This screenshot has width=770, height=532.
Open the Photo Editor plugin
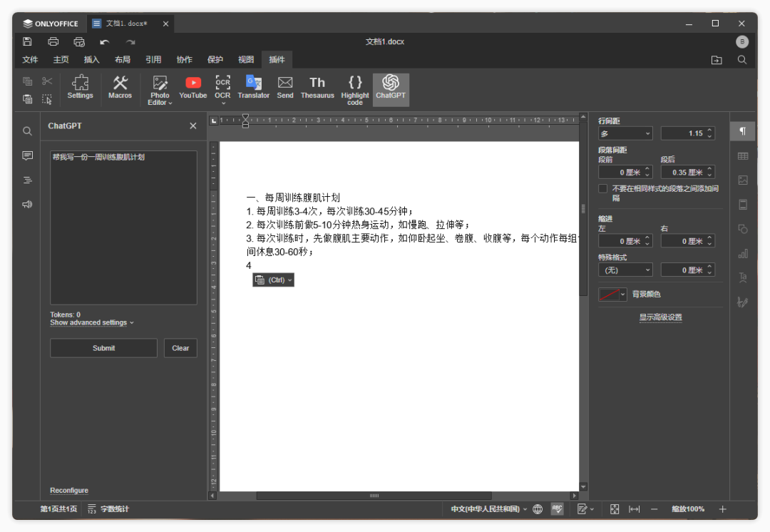160,90
